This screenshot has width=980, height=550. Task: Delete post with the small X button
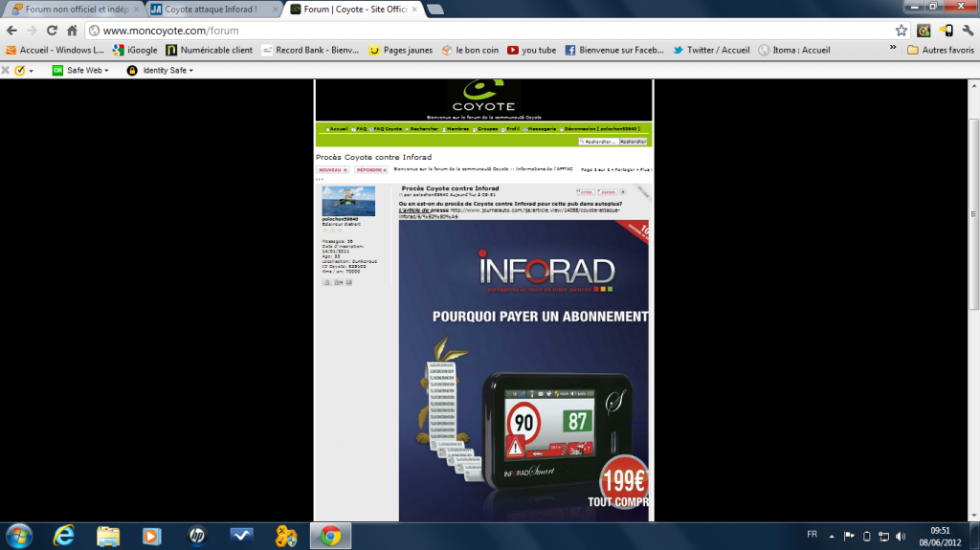(x=622, y=192)
